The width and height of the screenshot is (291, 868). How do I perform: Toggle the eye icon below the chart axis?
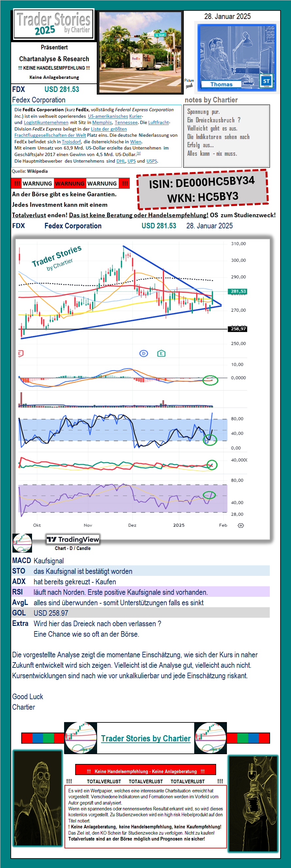click(x=240, y=525)
